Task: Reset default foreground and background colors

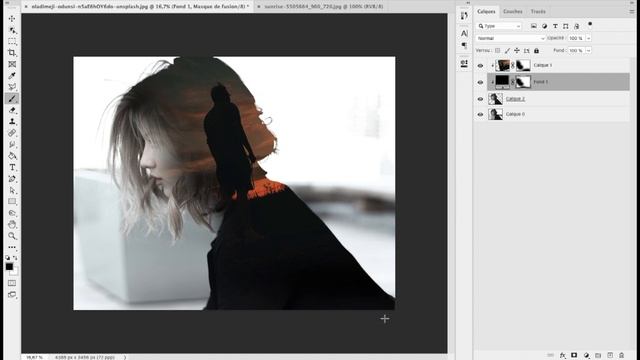Action: (x=7, y=258)
